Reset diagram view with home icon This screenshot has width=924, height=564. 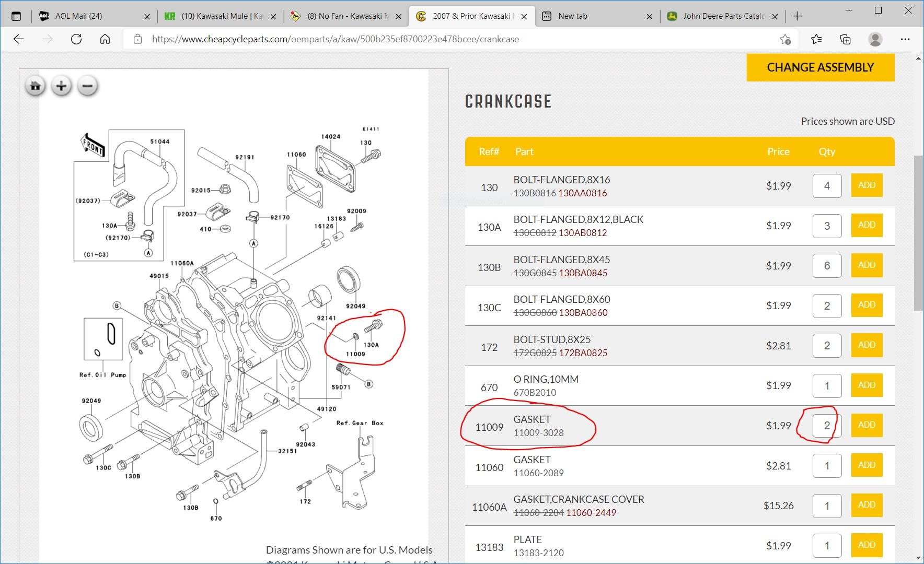36,86
